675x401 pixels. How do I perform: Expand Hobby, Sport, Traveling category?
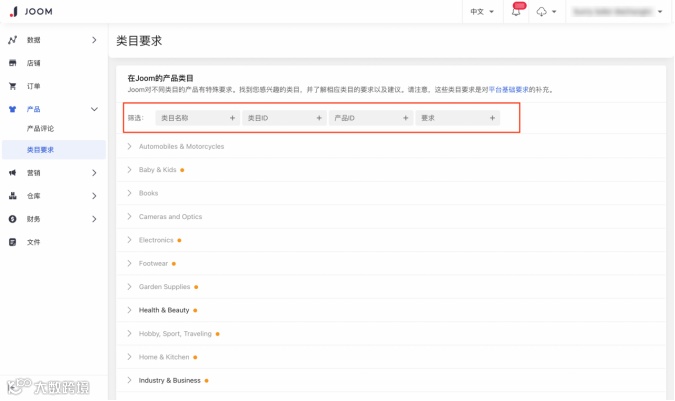pyautogui.click(x=130, y=333)
